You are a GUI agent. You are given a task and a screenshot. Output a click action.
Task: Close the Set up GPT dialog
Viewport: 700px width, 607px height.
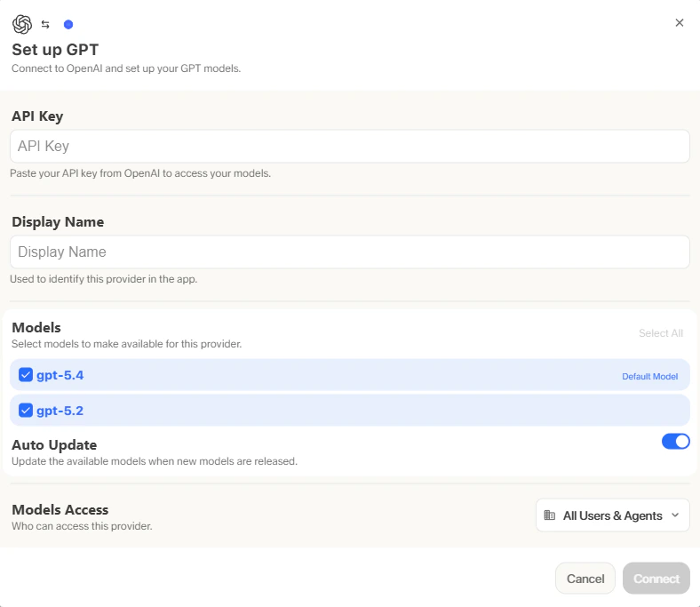pyautogui.click(x=679, y=23)
